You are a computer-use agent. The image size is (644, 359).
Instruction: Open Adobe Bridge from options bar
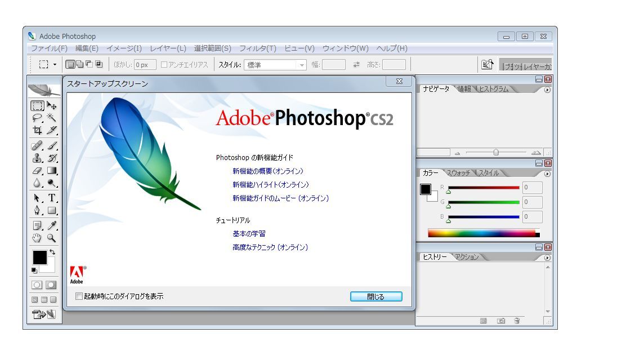click(x=487, y=65)
